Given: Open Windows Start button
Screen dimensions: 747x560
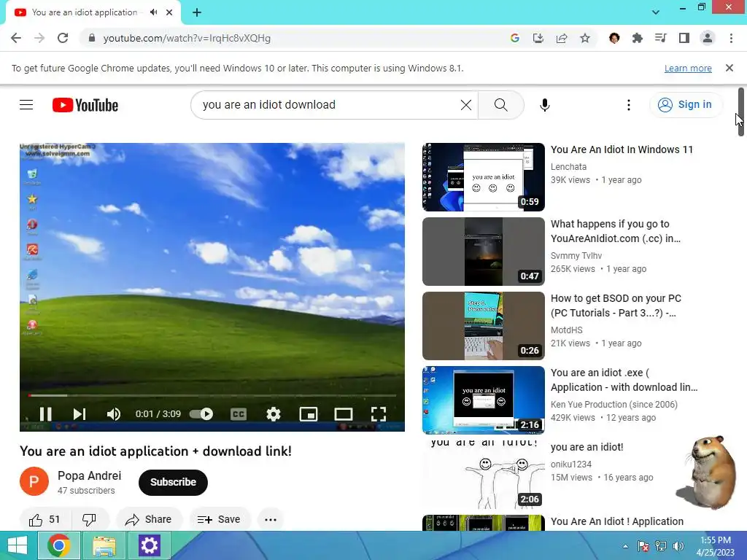Looking at the screenshot, I should click(x=18, y=545).
